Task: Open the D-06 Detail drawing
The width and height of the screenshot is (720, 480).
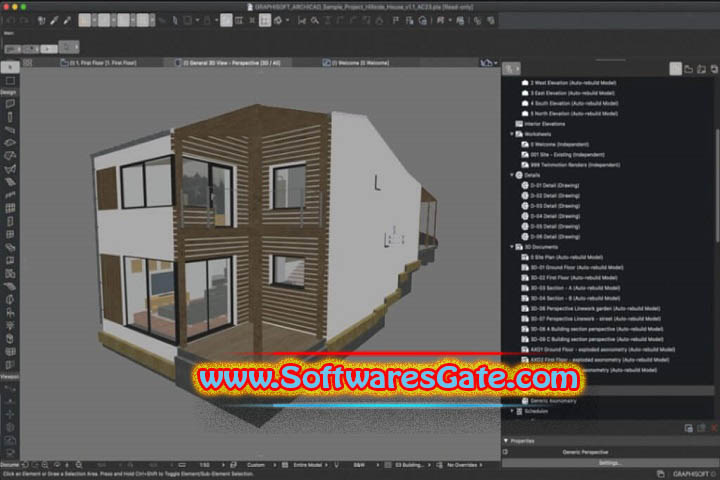Action: 555,237
